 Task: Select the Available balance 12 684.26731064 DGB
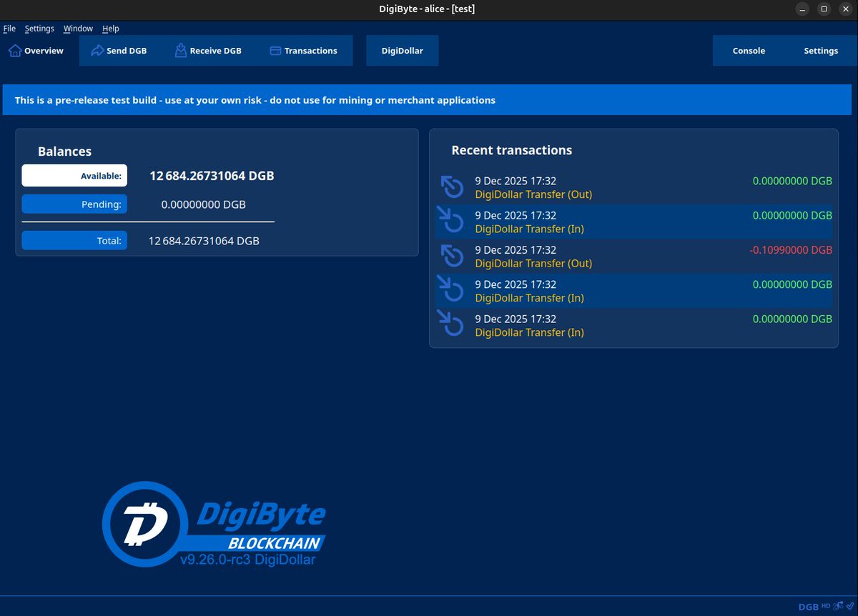[x=212, y=176]
